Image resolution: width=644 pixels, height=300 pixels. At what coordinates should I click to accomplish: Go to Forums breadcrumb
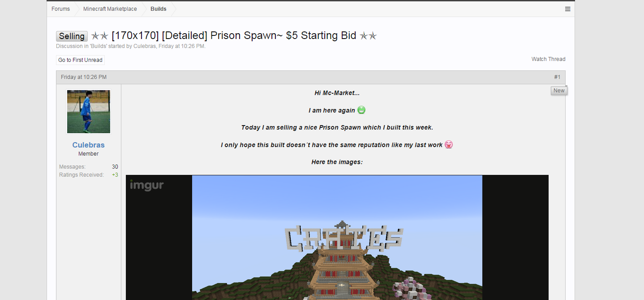pos(60,9)
